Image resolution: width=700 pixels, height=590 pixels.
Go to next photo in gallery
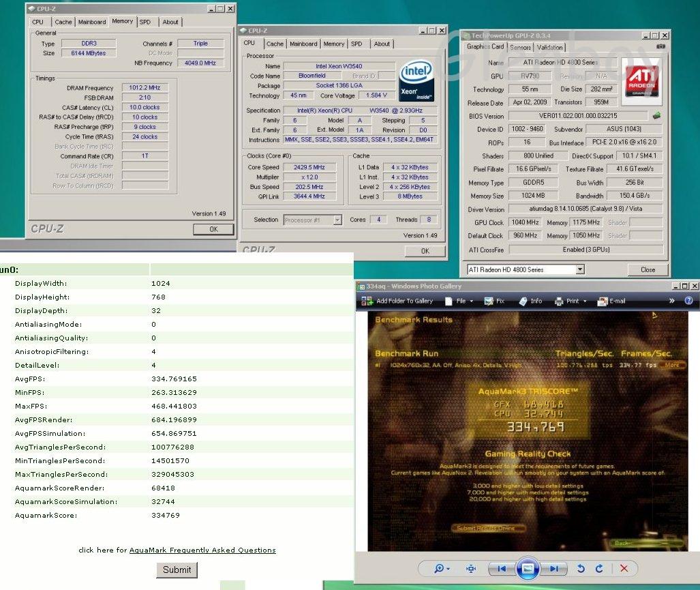tap(556, 568)
